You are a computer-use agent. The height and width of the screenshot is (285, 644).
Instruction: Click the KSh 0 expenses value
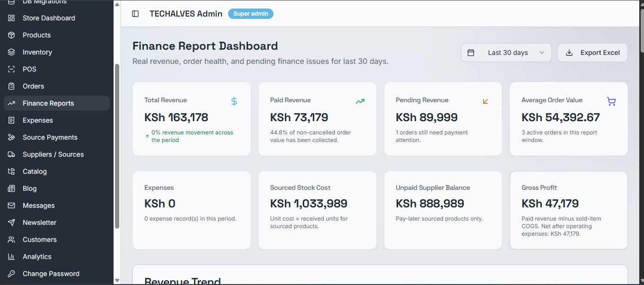point(160,204)
